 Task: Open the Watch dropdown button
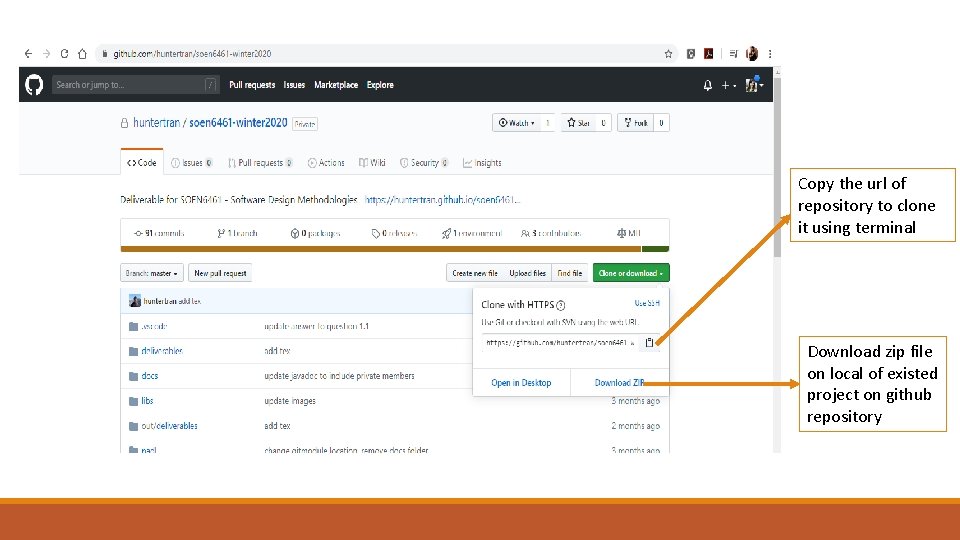click(x=516, y=123)
